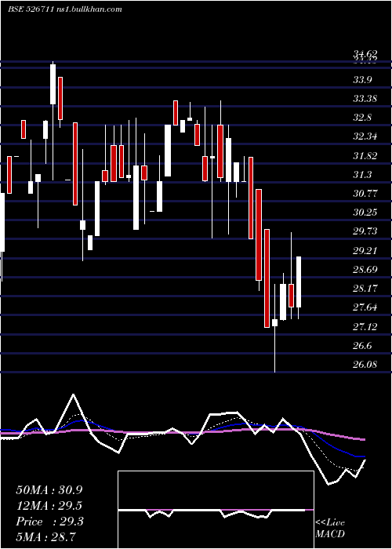The height and width of the screenshot is (549, 392).
Task: Click the 26.08 lowest price label
Action: coord(365,365)
